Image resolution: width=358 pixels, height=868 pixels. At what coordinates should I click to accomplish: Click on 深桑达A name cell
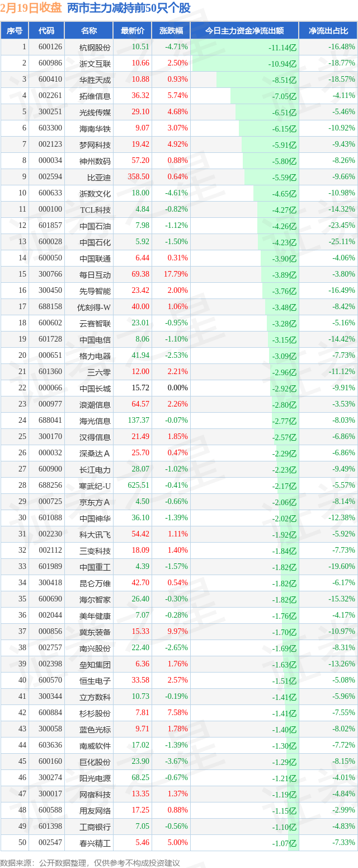coord(95,454)
